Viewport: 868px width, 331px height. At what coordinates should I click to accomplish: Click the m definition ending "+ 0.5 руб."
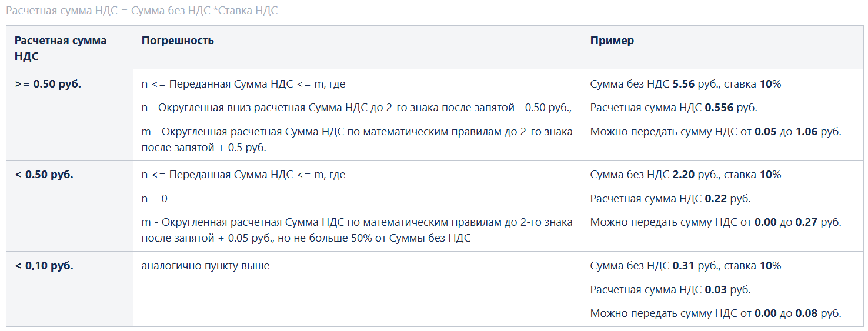pos(356,139)
